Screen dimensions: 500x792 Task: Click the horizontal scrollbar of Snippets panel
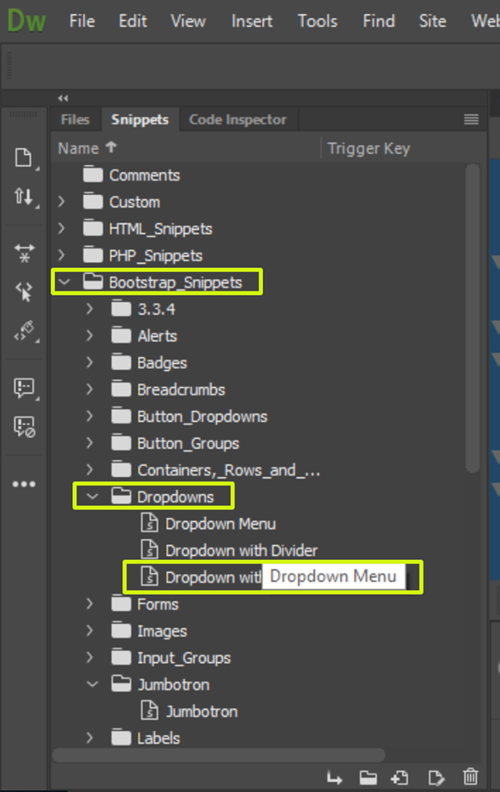point(218,755)
